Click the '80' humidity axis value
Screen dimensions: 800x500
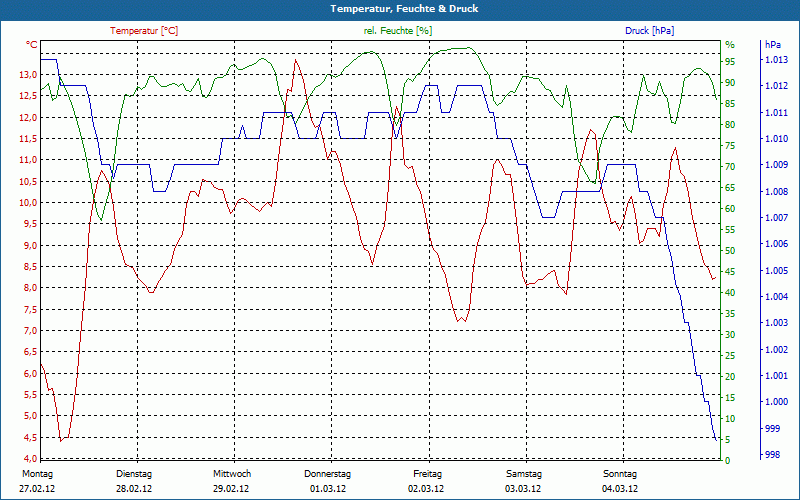pos(730,124)
